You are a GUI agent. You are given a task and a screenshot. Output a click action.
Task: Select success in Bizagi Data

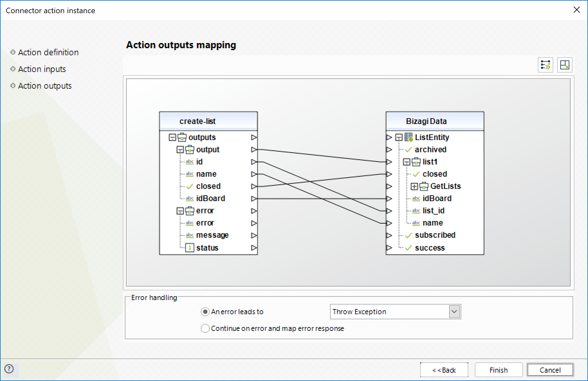(430, 248)
